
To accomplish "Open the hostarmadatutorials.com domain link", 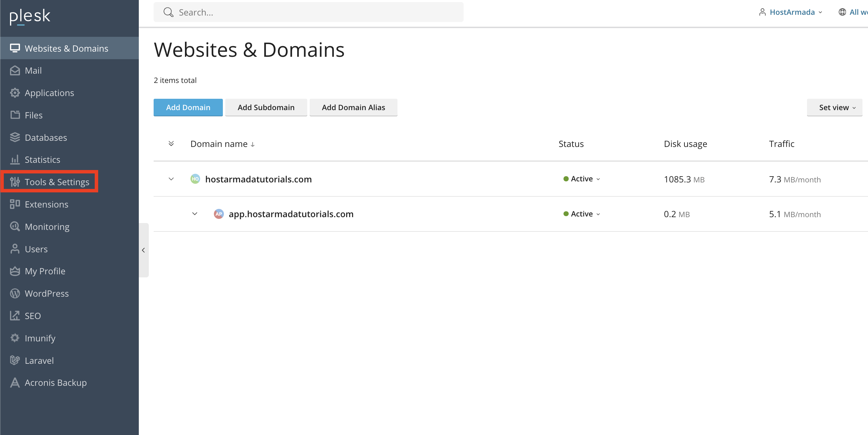I will pyautogui.click(x=258, y=179).
